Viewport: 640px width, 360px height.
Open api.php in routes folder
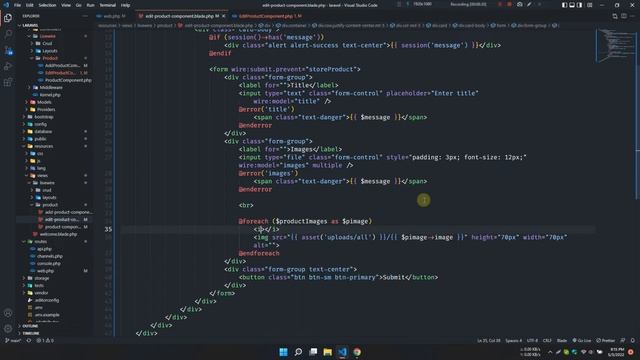[x=44, y=249]
